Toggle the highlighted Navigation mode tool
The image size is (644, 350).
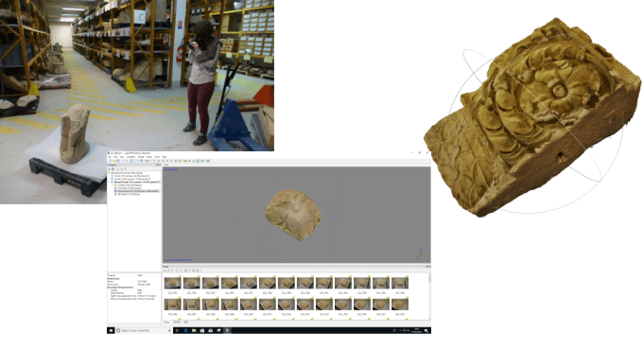tap(131, 161)
